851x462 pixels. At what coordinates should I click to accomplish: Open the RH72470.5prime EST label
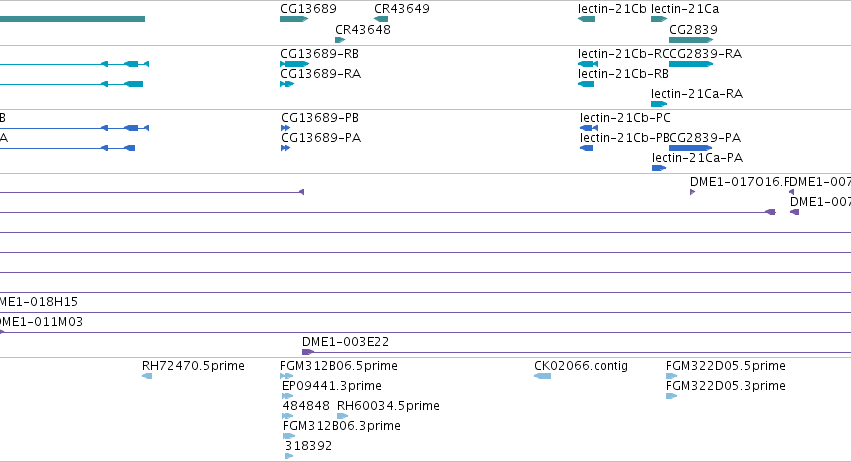(193, 365)
